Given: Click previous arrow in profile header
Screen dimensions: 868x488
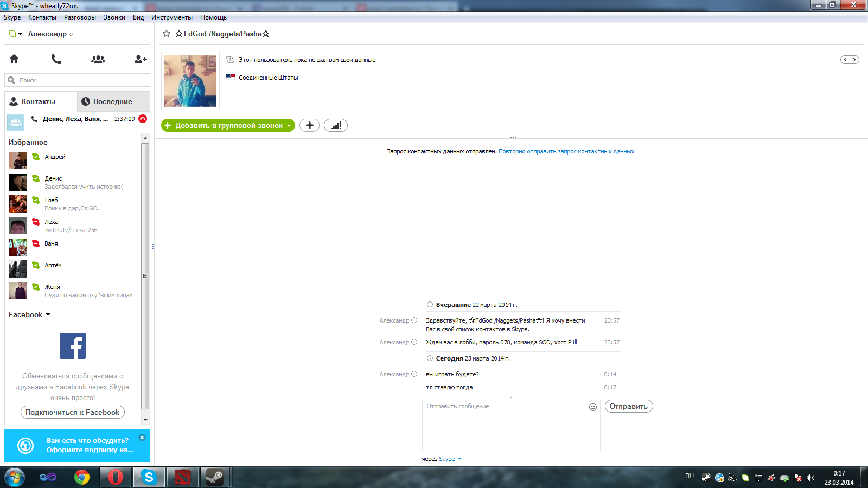Looking at the screenshot, I should 845,60.
